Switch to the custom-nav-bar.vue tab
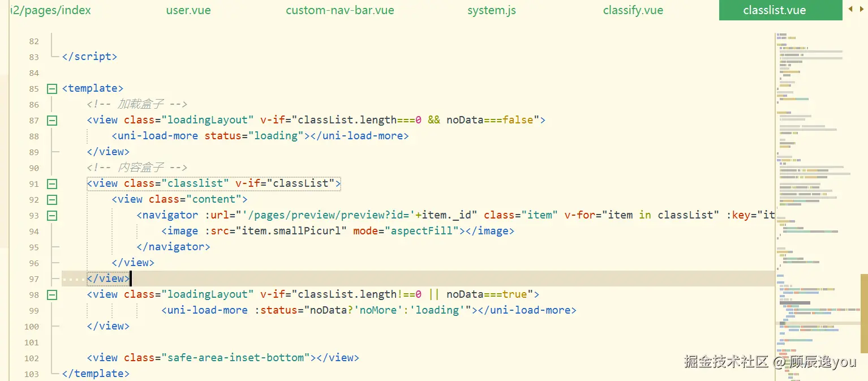Viewport: 868px width, 381px height. pos(340,10)
